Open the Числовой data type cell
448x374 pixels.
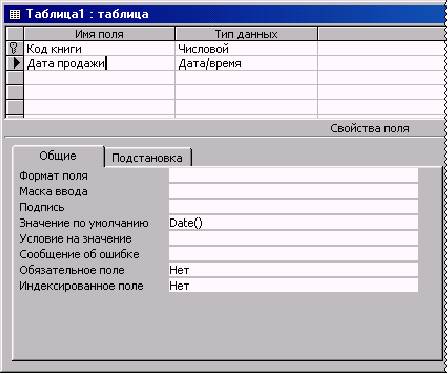pos(246,49)
